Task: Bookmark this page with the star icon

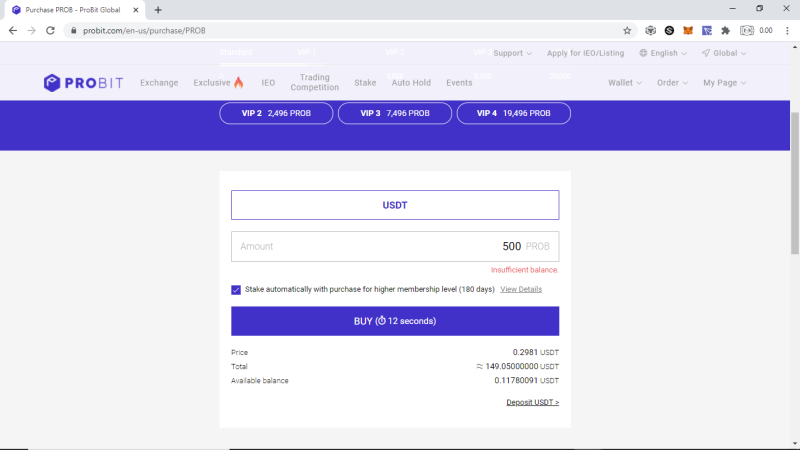Action: 627,31
